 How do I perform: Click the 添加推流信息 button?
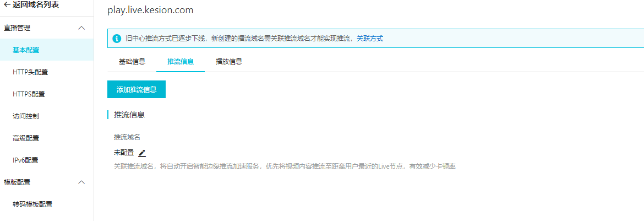point(137,89)
